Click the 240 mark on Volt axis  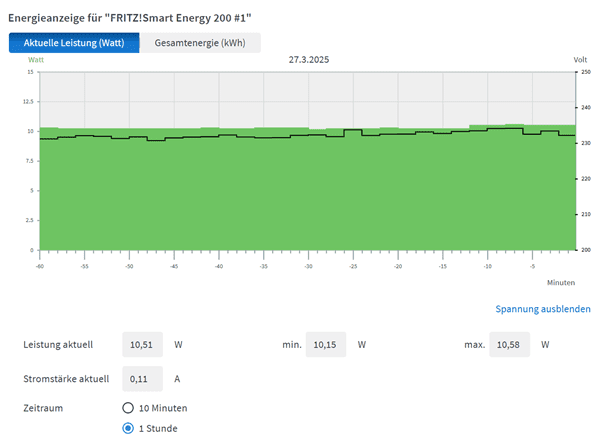coord(586,108)
